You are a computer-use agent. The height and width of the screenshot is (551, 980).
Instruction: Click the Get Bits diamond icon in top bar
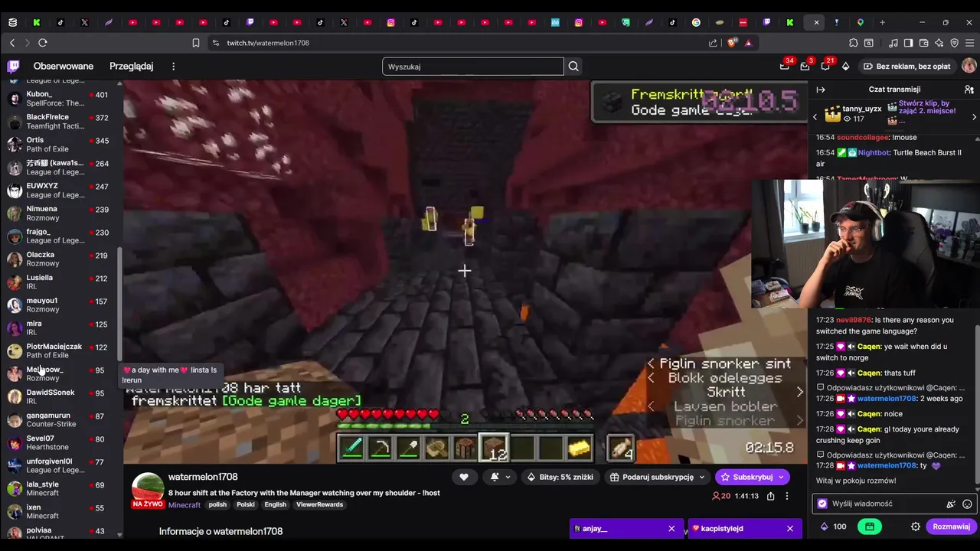pos(845,67)
